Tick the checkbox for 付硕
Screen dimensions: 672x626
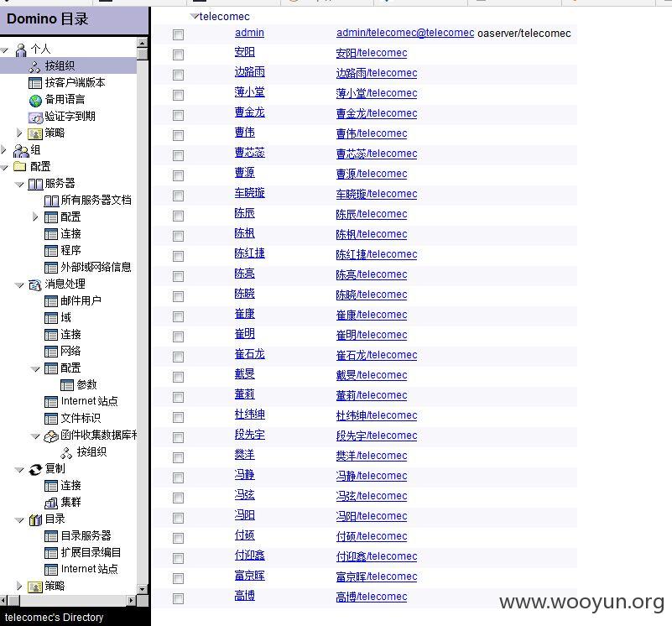(179, 539)
